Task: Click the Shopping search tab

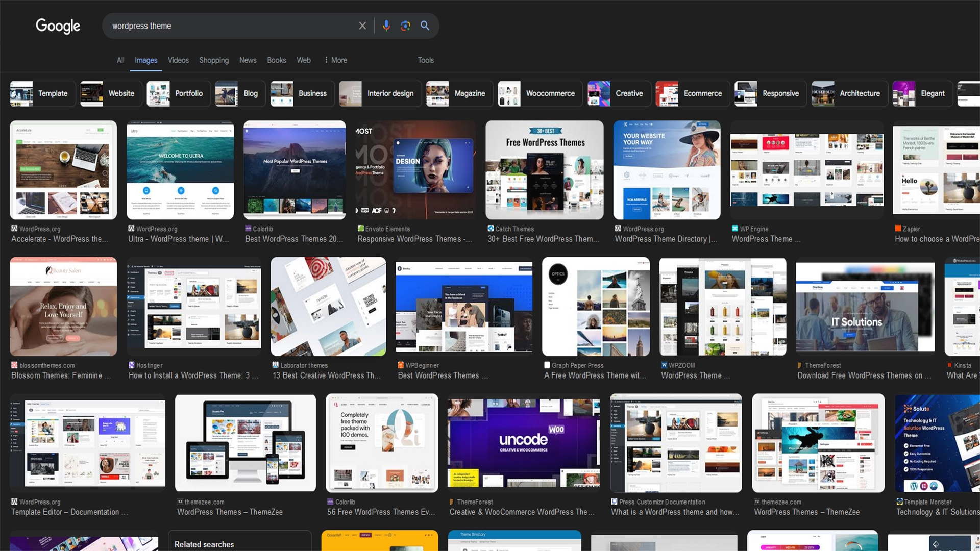Action: tap(213, 59)
